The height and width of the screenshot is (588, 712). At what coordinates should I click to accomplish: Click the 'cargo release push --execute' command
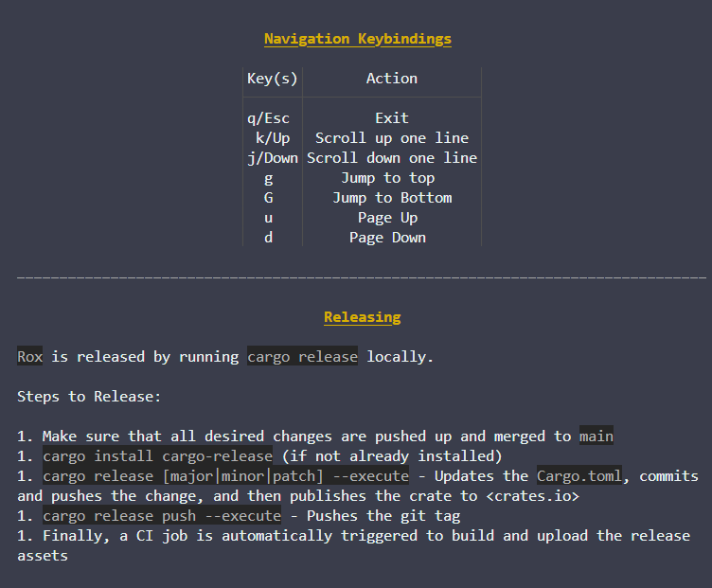(x=162, y=516)
